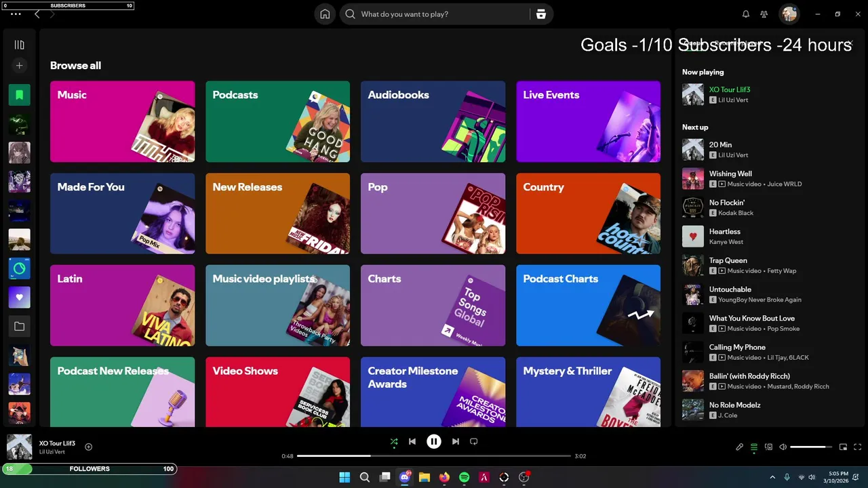This screenshot has height=488, width=868.
Task: Create a playlist with the plus icon
Action: [x=19, y=66]
